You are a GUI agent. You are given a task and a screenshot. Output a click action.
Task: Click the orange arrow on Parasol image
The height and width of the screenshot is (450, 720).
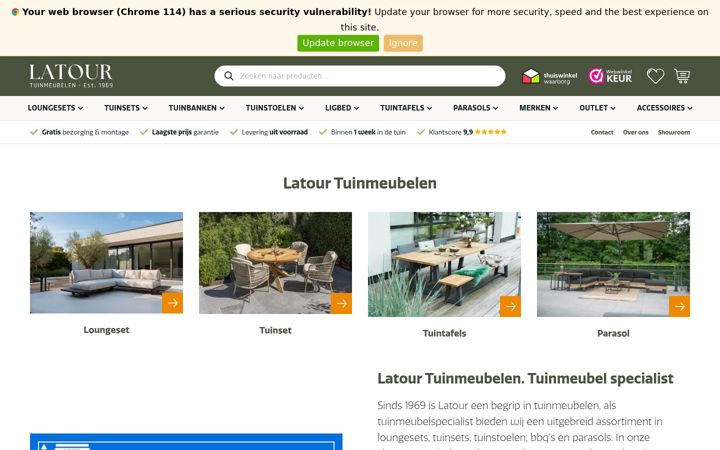(679, 306)
